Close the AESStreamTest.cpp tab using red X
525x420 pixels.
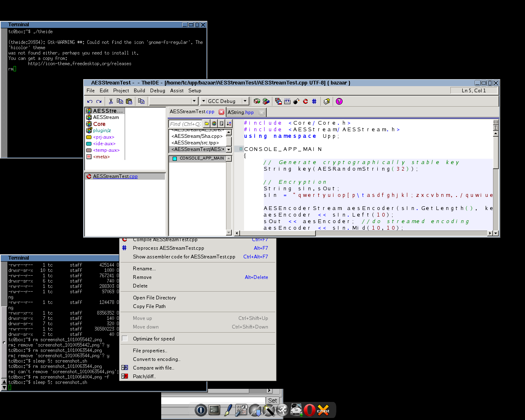[221, 112]
